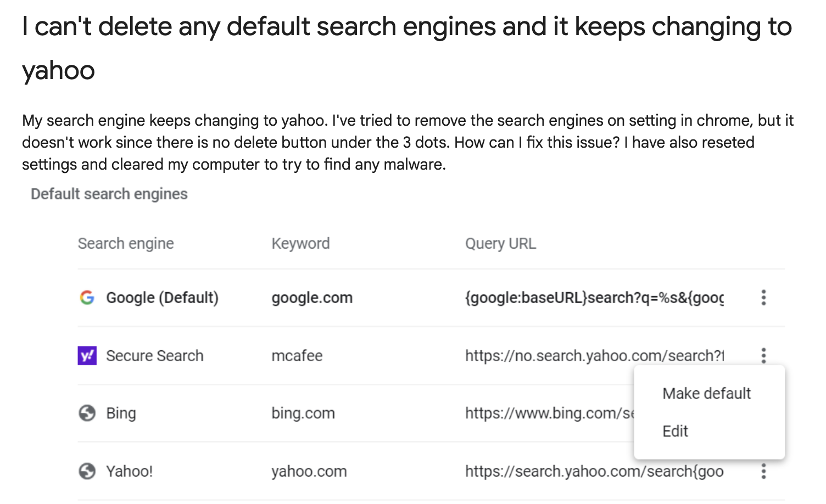Select "Edit" in the popup menu

tap(675, 431)
